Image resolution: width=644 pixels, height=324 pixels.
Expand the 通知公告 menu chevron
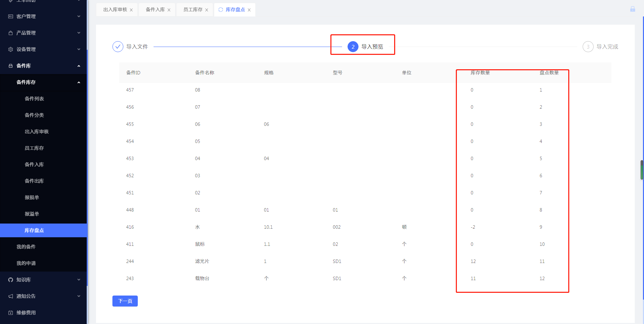click(x=78, y=296)
